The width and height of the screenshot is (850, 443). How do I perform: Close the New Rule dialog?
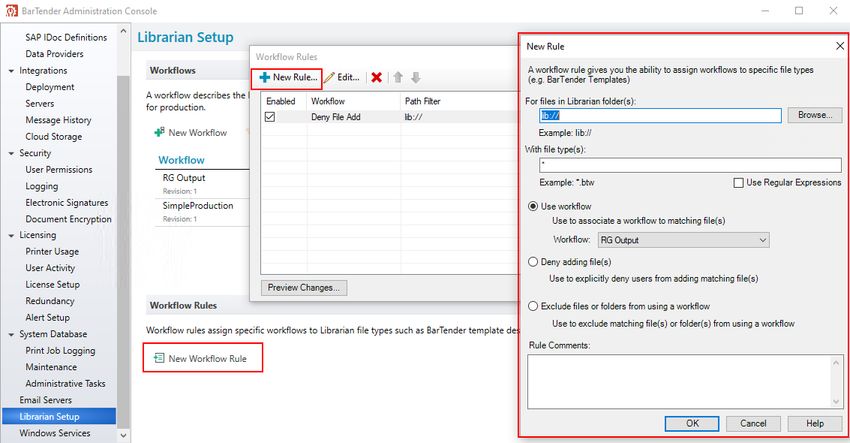[840, 46]
